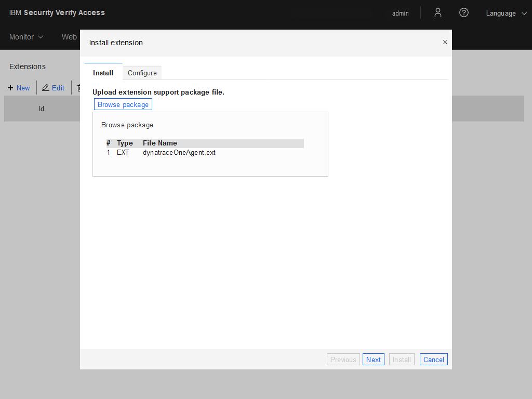Click the New extension link
Viewport: 532px width, 399px height.
pos(23,88)
